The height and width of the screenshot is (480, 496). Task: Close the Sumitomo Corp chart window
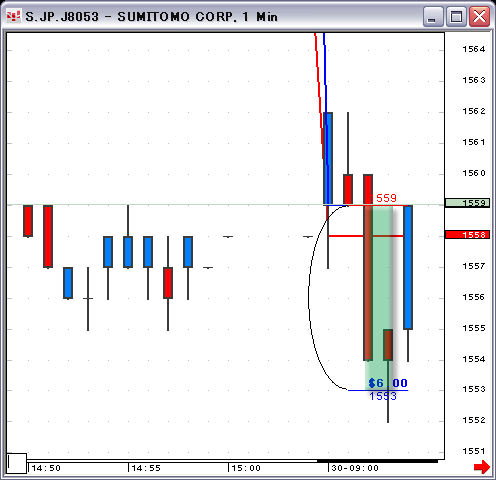(x=479, y=16)
